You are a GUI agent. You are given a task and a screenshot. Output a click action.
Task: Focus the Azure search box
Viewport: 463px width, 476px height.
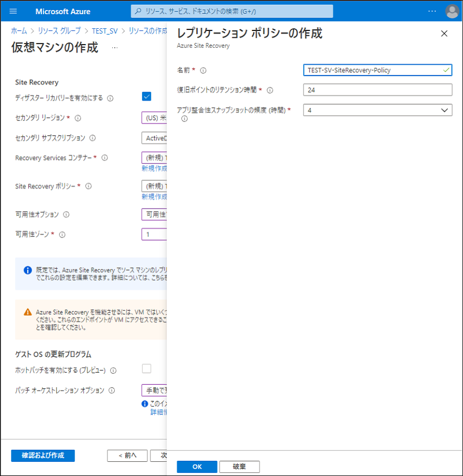tap(232, 11)
